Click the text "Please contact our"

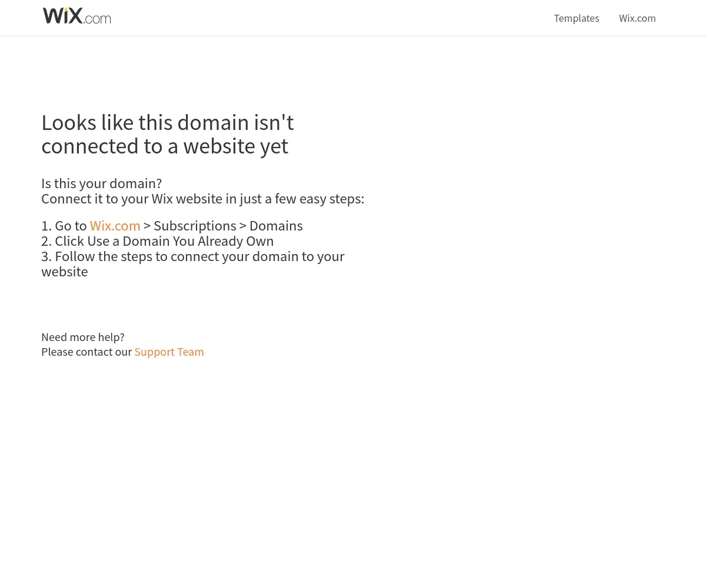pyautogui.click(x=86, y=352)
